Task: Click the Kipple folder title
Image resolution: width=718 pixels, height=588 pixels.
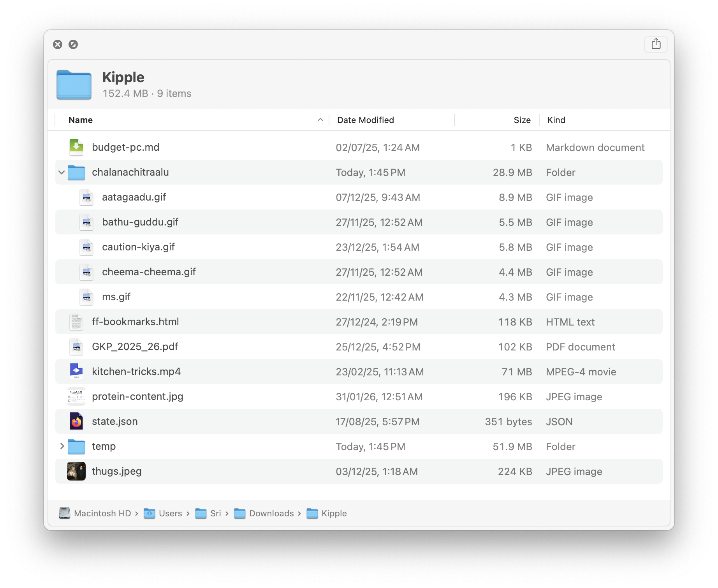Action: [x=123, y=77]
